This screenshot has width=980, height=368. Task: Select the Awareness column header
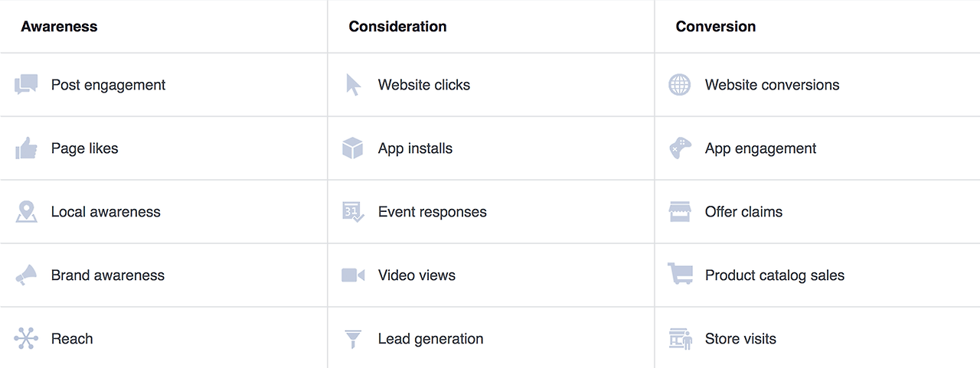click(x=59, y=27)
